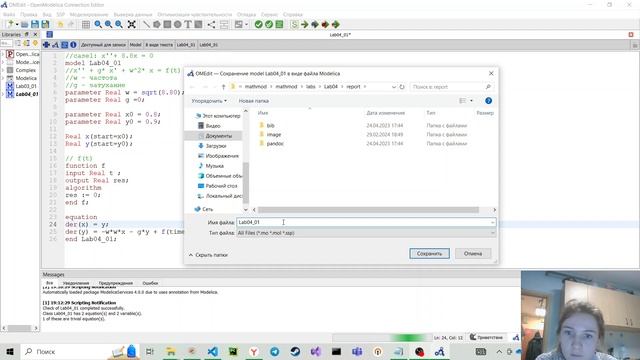The width and height of the screenshot is (640, 360).
Task: Toggle the Connect mode icon
Action: [x=211, y=24]
